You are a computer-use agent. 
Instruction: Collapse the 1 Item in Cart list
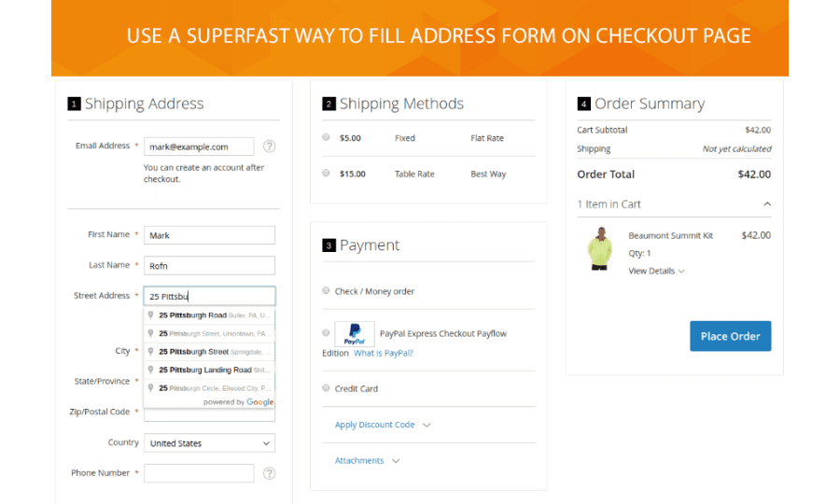point(766,204)
